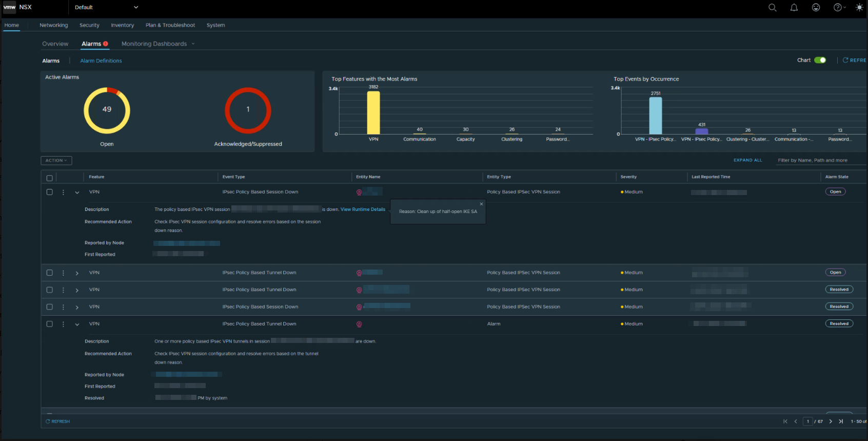Open the System tab
Viewport: 868px width, 441px height.
click(x=215, y=25)
